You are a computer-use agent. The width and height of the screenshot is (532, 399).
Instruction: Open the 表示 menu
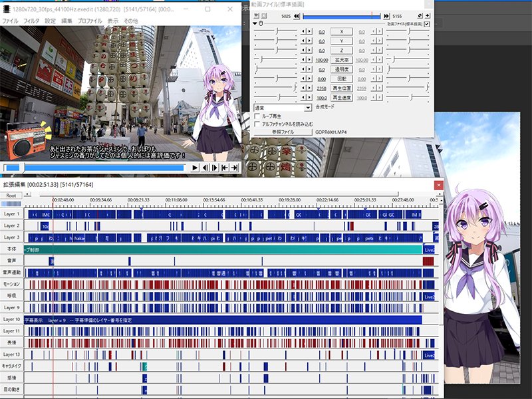pyautogui.click(x=112, y=21)
